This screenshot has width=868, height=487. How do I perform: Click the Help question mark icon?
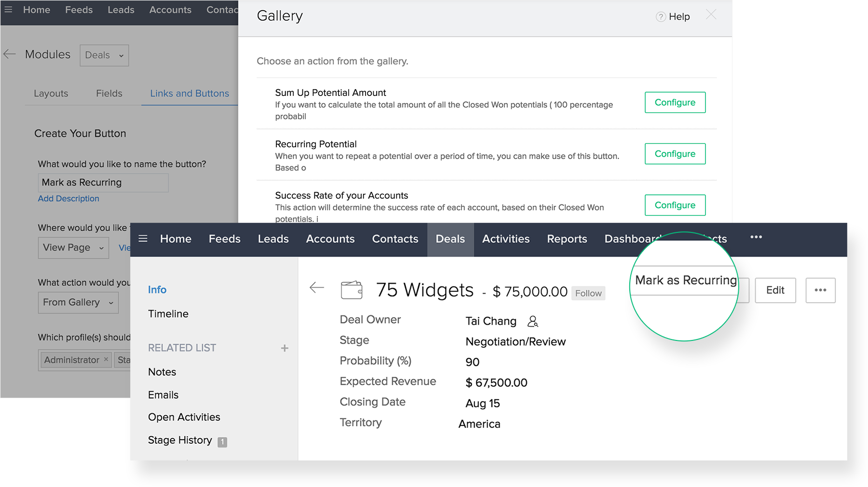(x=660, y=17)
